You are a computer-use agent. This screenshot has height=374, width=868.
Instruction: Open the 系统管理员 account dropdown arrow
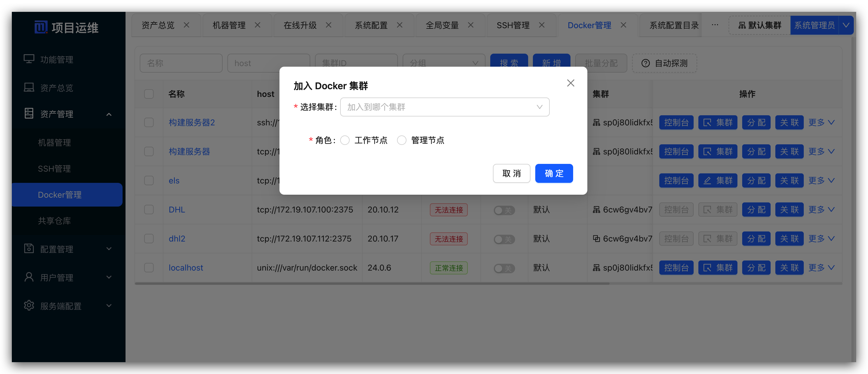pos(846,25)
